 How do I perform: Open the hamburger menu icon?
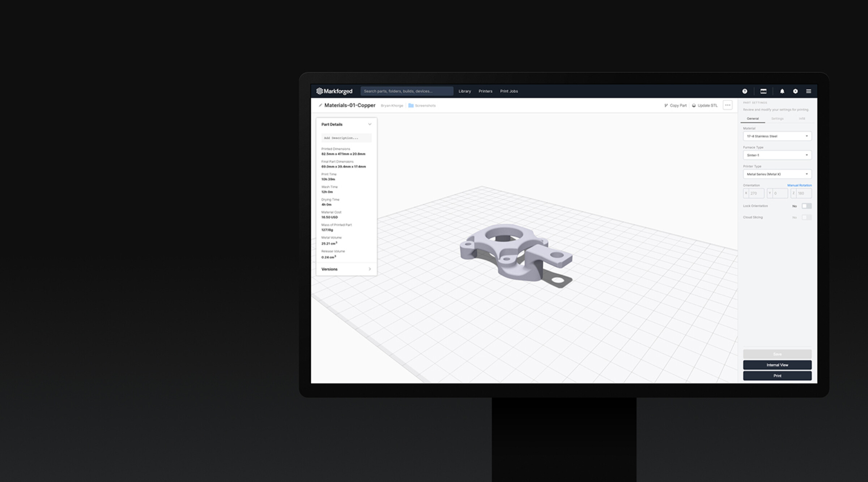(x=808, y=91)
